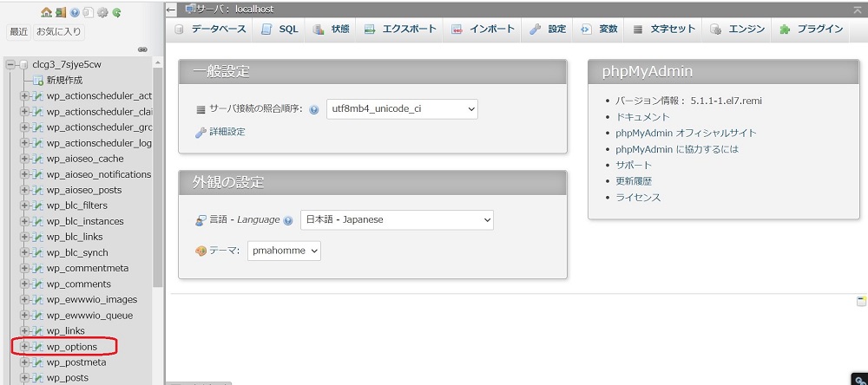
Task: Open navigation panel settings via the gear icon
Action: tap(102, 12)
